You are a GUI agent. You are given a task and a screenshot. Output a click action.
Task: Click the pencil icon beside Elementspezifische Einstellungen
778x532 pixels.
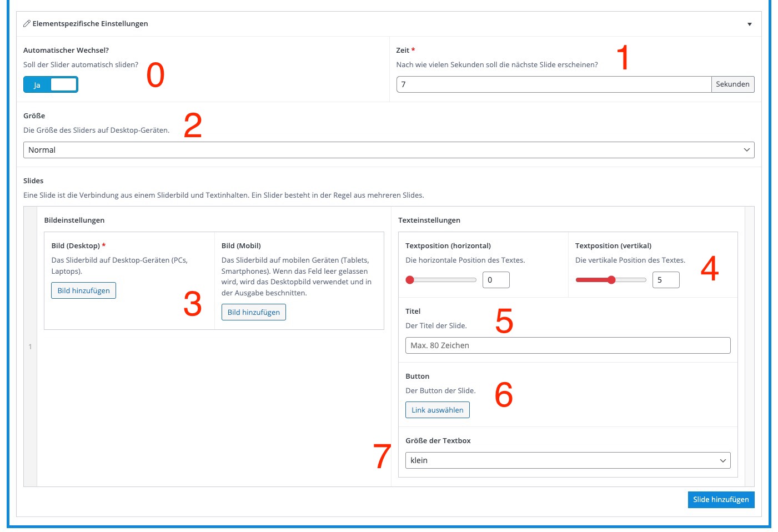pyautogui.click(x=27, y=24)
